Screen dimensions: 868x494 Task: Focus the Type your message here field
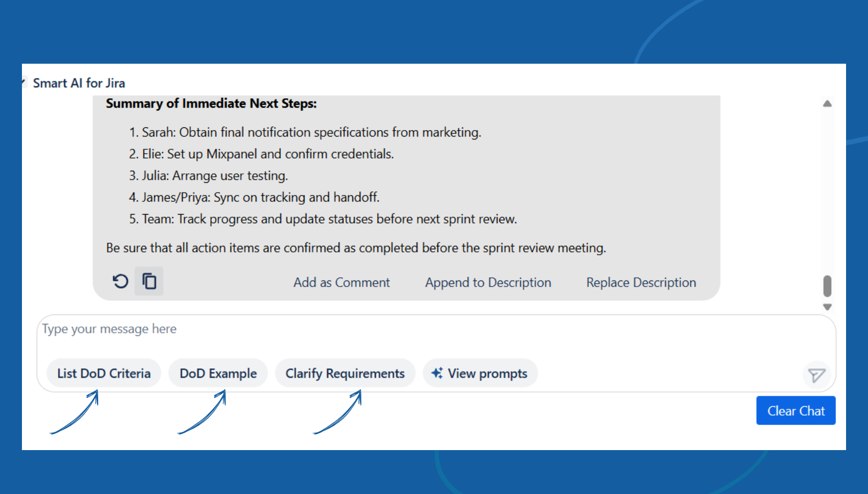click(x=436, y=335)
